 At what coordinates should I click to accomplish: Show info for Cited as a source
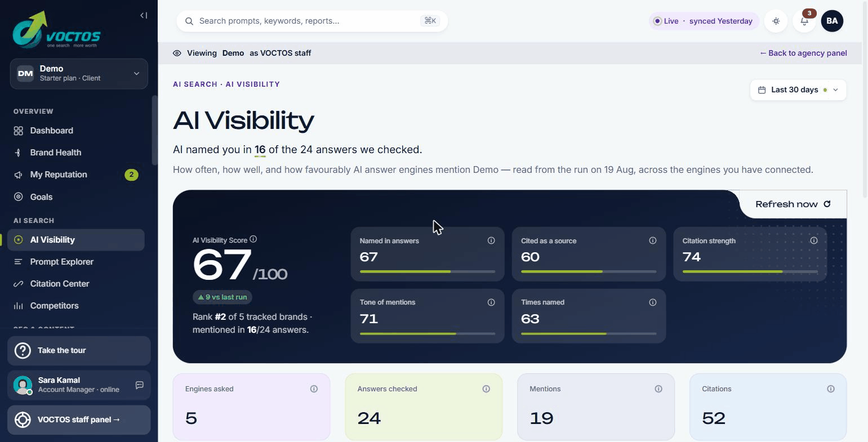[653, 240]
